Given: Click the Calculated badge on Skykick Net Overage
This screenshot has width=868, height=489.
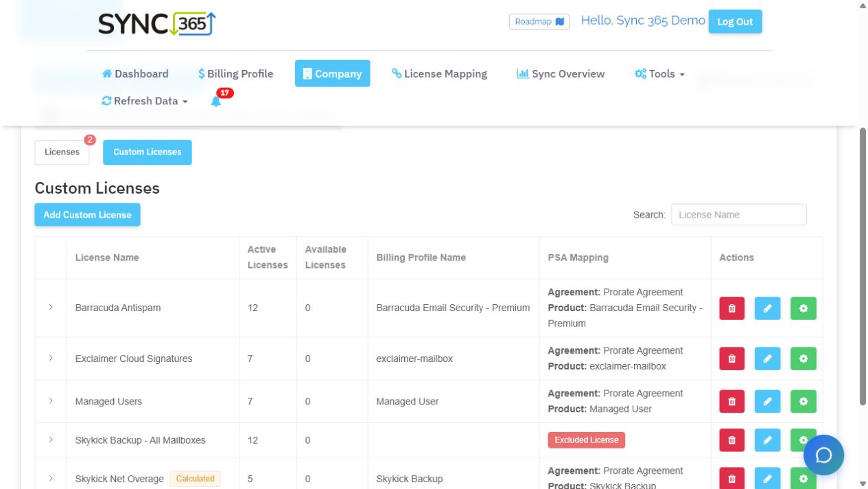Looking at the screenshot, I should point(196,479).
